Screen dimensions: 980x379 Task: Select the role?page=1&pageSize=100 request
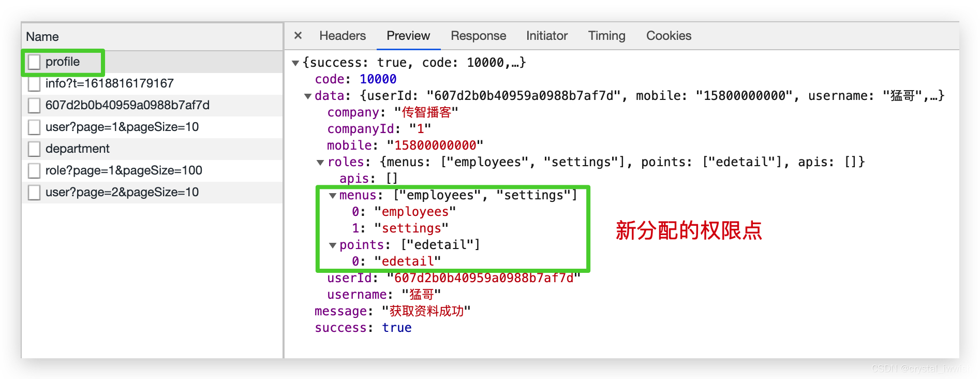(x=152, y=170)
